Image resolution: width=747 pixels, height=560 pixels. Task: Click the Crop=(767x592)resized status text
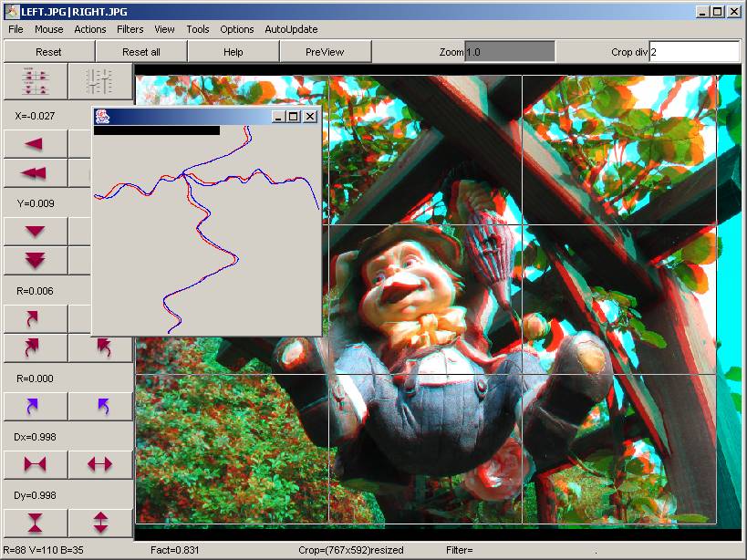point(351,550)
